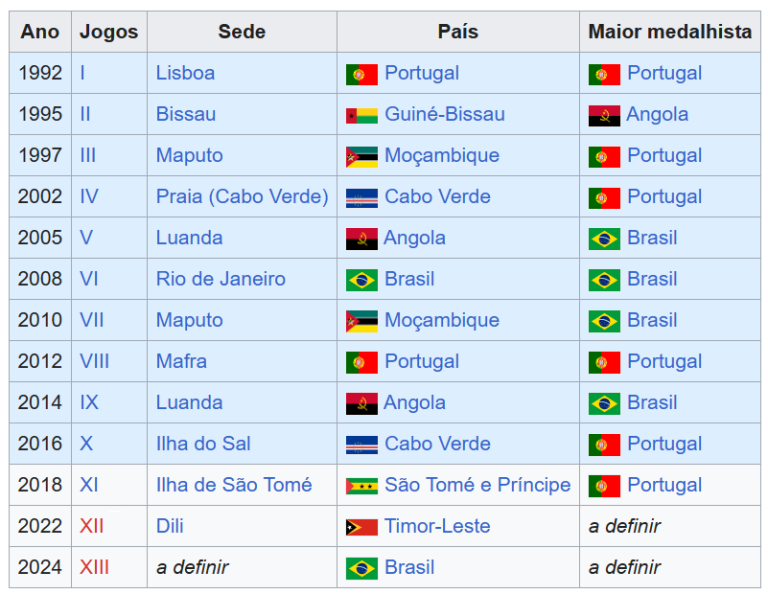
Task: Click the Moçambique flag in the 1997 row
Action: click(361, 157)
